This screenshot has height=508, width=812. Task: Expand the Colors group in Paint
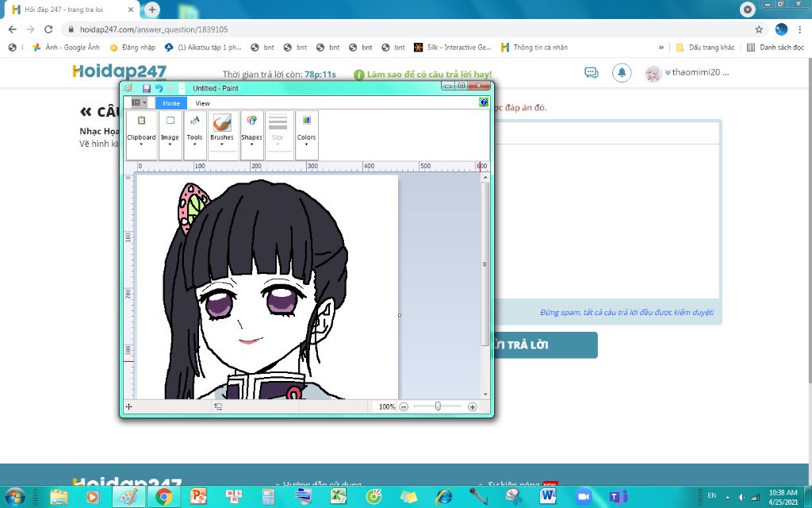pos(307,135)
